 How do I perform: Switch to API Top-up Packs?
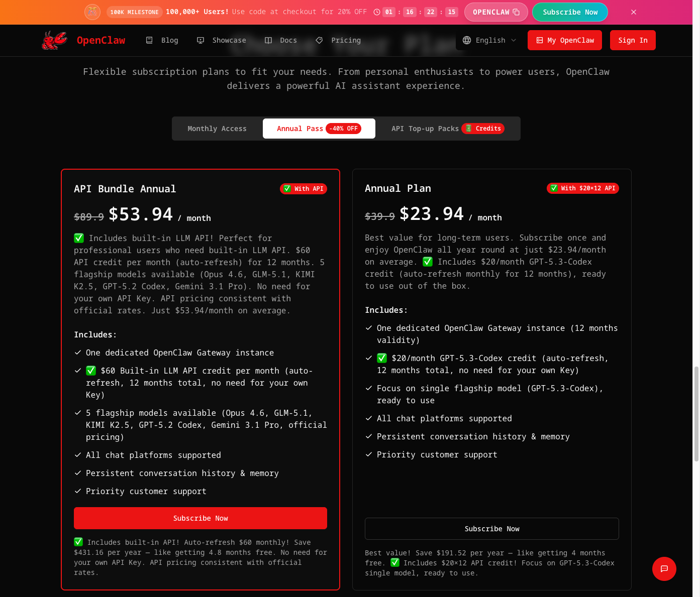447,129
